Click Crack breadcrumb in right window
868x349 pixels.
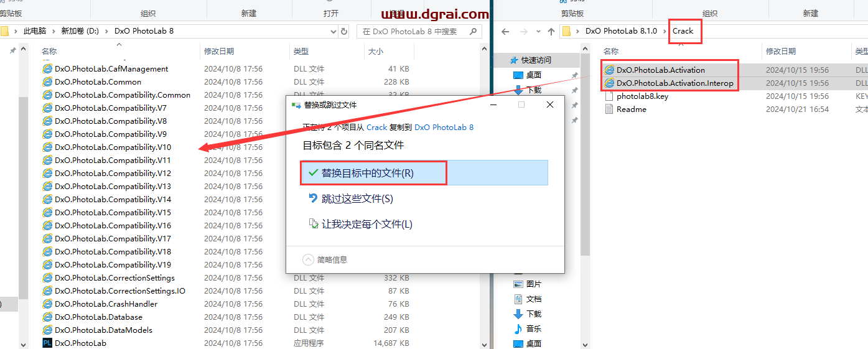683,30
